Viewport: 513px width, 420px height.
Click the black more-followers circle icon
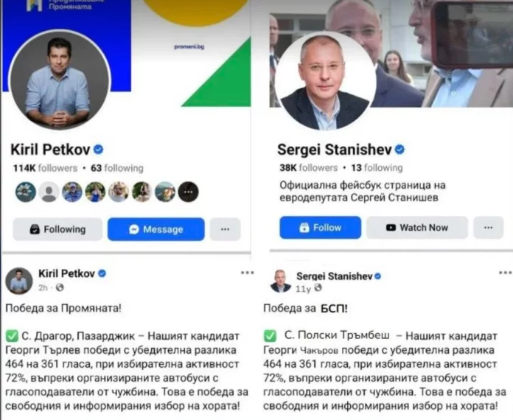(188, 192)
